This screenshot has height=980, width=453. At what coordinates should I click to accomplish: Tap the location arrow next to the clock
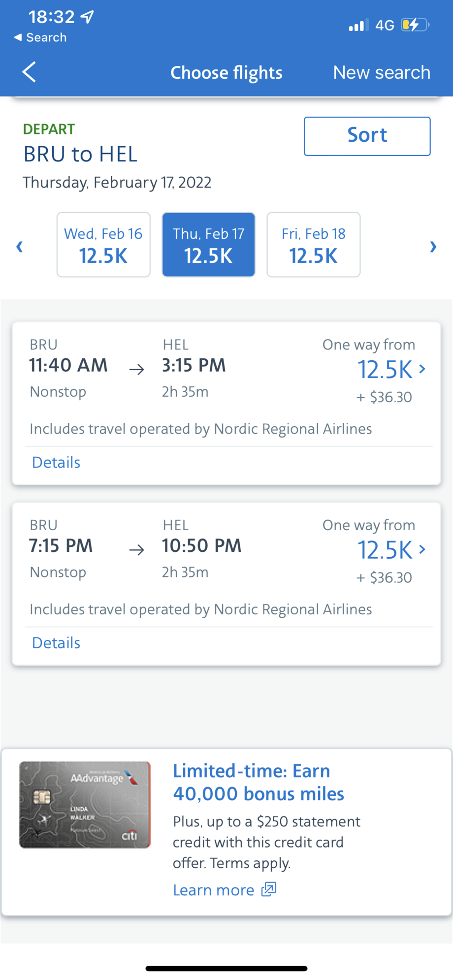(87, 17)
